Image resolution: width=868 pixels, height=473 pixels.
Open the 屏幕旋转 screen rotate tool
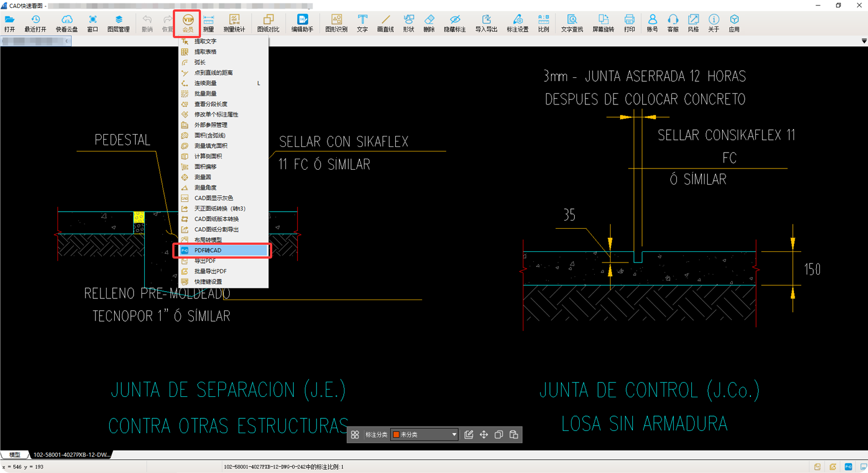pyautogui.click(x=603, y=23)
